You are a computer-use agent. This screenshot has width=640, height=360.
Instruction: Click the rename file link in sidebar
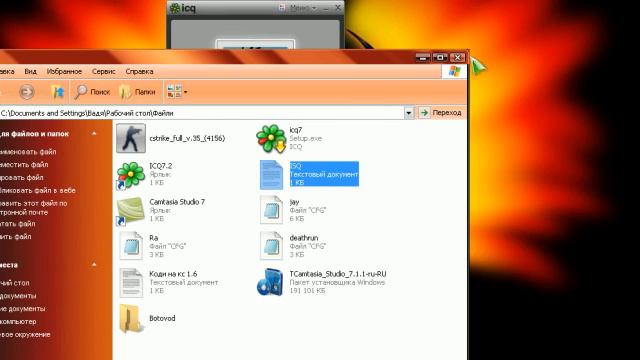tap(28, 152)
